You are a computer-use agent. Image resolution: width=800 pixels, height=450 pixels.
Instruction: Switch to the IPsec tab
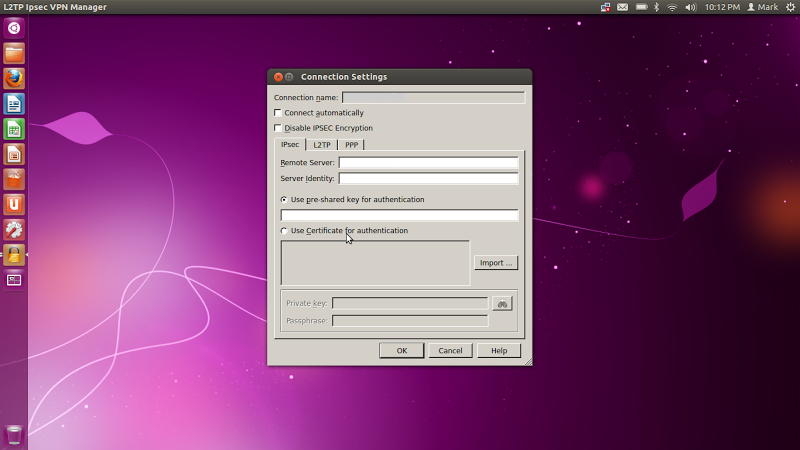click(x=290, y=144)
